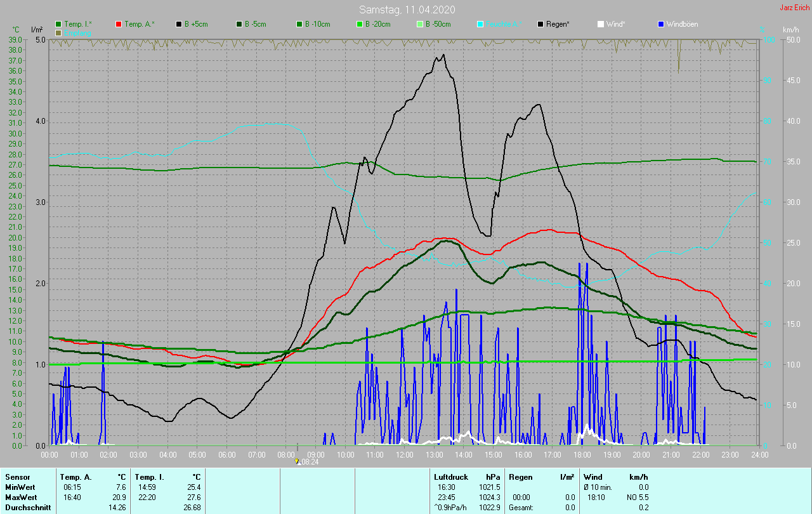
Task: Click the 'Temp. A.*' legend label
Action: coord(140,24)
